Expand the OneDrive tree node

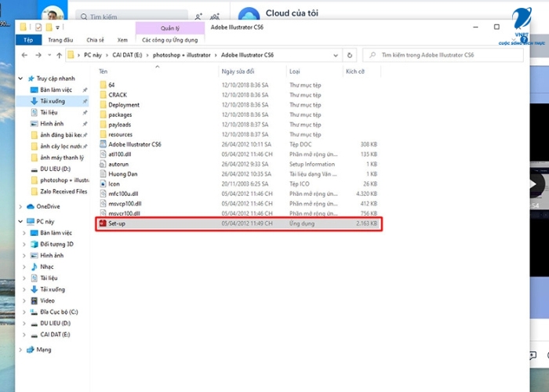click(x=21, y=206)
